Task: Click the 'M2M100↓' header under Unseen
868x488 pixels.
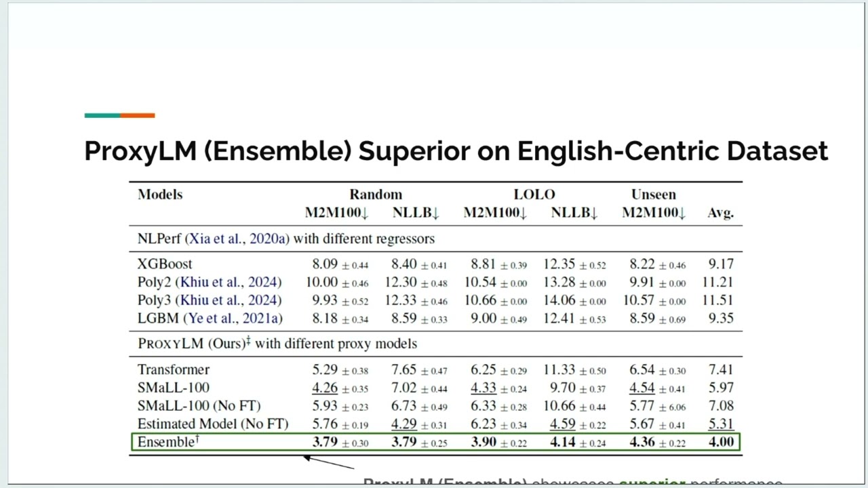Action: click(x=654, y=213)
